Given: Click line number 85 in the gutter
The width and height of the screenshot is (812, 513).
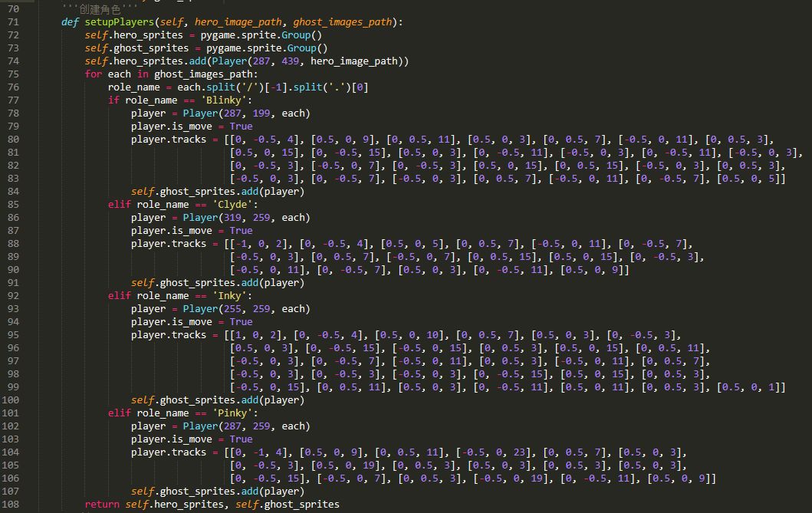Looking at the screenshot, I should [x=13, y=204].
